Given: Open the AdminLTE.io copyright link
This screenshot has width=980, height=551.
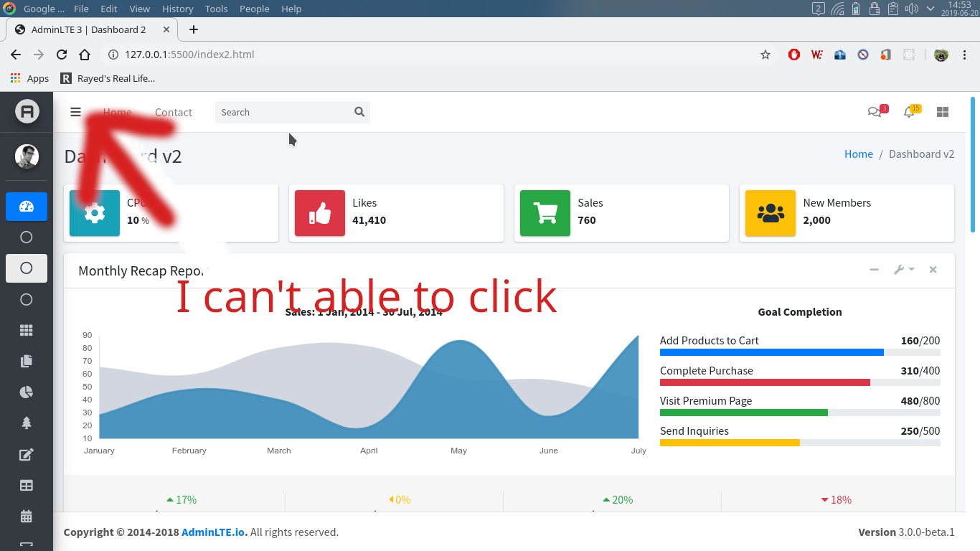Looking at the screenshot, I should point(213,532).
